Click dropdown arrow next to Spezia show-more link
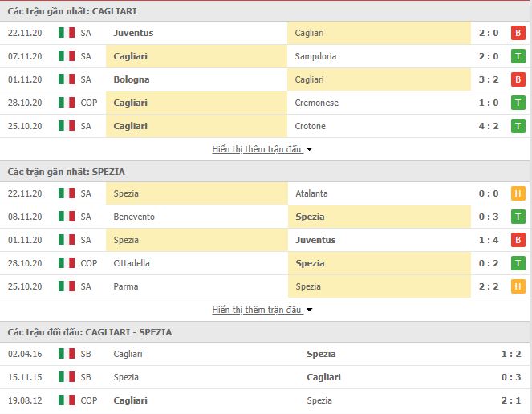The width and height of the screenshot is (532, 414). 309,310
